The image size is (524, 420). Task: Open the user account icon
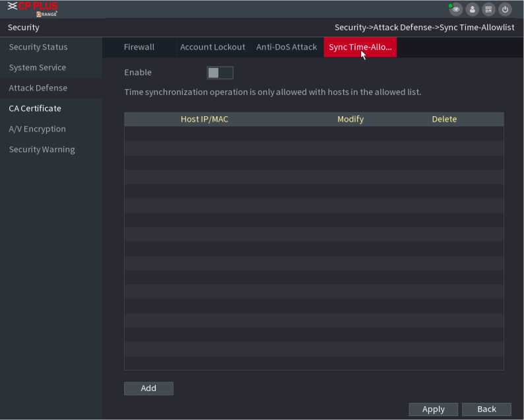[473, 9]
